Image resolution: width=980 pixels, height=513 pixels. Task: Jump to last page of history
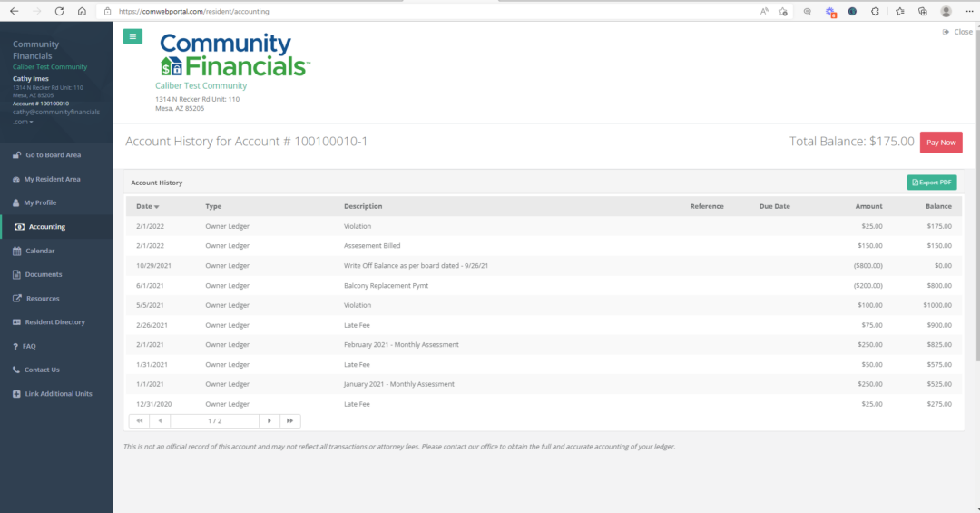click(x=289, y=421)
